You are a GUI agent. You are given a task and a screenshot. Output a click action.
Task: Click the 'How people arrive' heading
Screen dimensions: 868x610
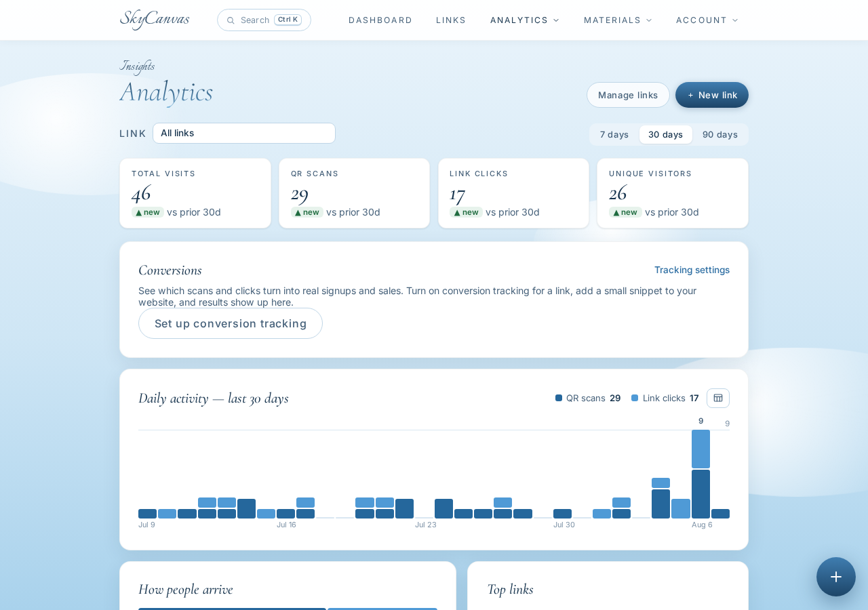click(186, 590)
